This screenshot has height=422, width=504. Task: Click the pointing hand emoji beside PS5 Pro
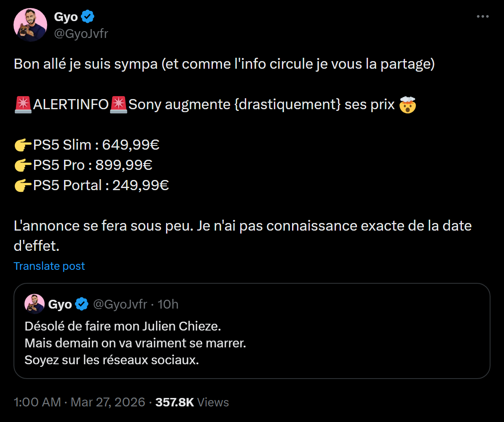click(23, 165)
